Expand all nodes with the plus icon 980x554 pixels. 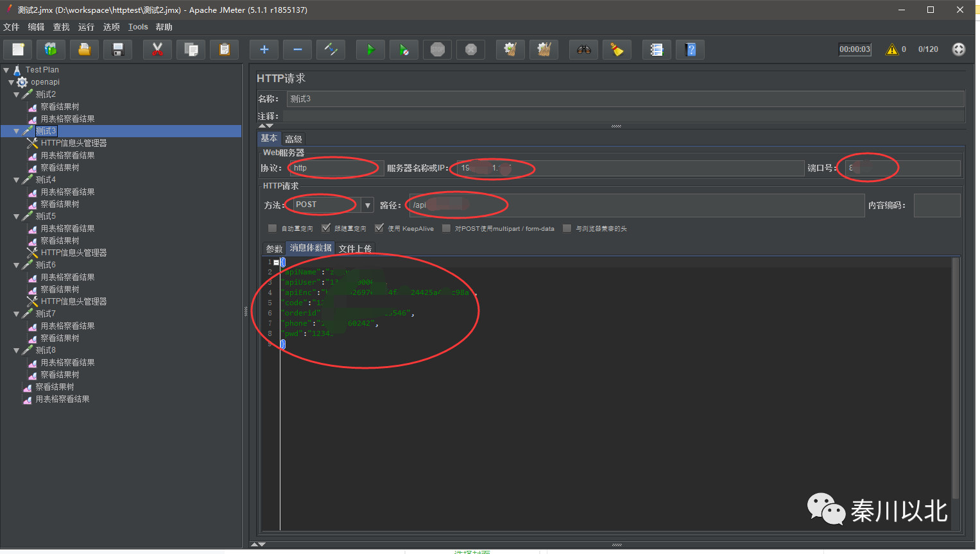pyautogui.click(x=264, y=49)
